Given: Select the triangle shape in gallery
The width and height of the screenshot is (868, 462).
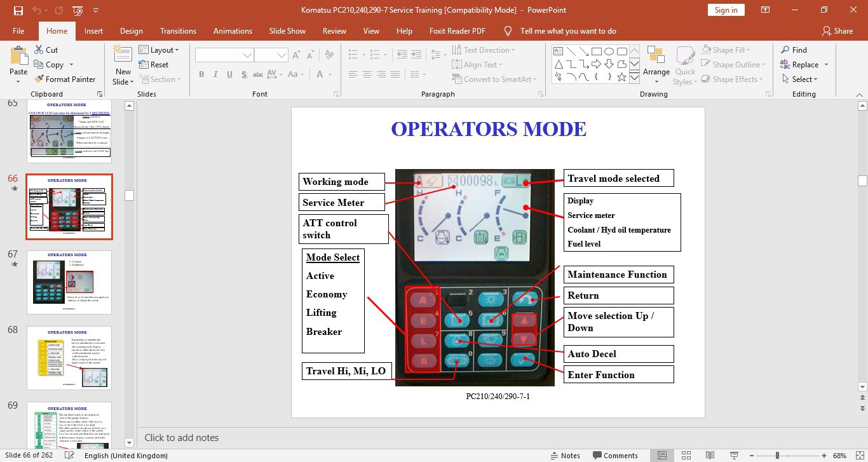Looking at the screenshot, I should [559, 64].
